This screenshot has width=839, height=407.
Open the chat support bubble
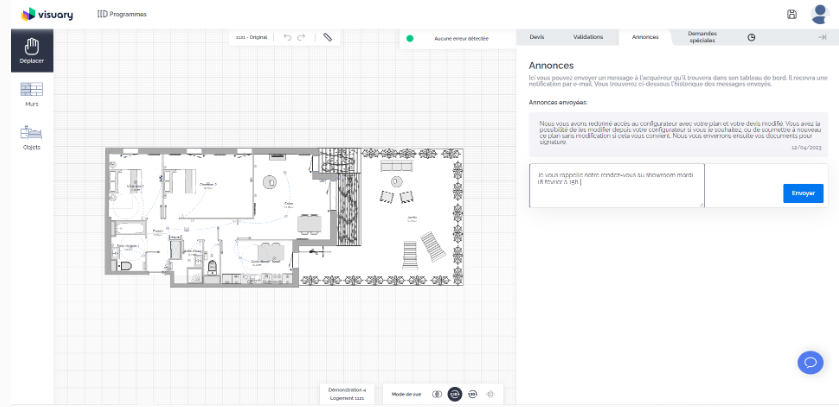[x=811, y=362]
